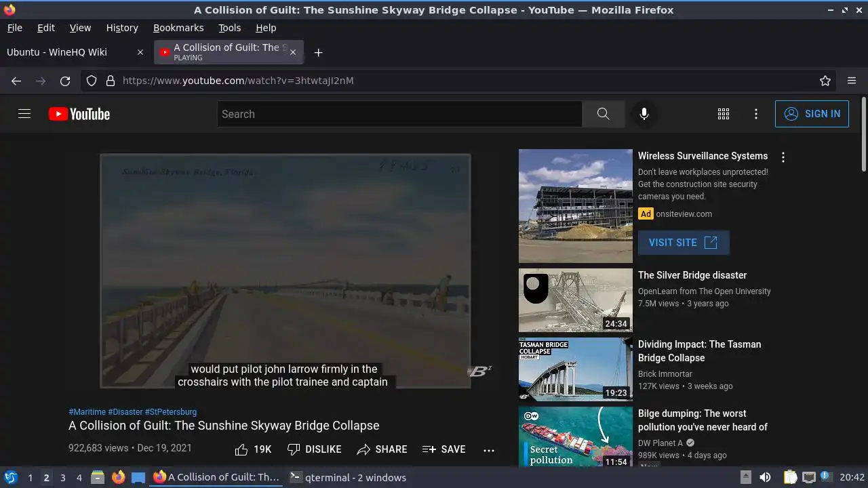The width and height of the screenshot is (868, 488).
Task: Open the Tools menu
Action: coord(229,28)
